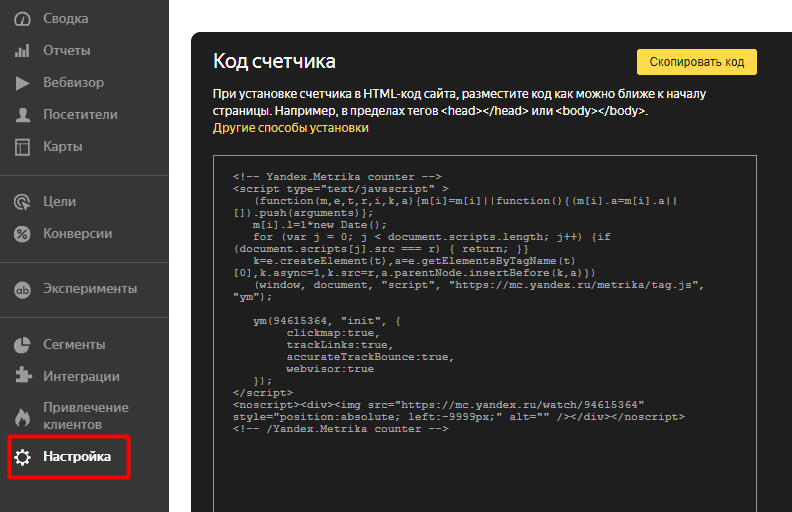Viewport: 792px width, 512px height.
Task: Open Интеграции via the puzzle piece icon
Action: [x=22, y=377]
